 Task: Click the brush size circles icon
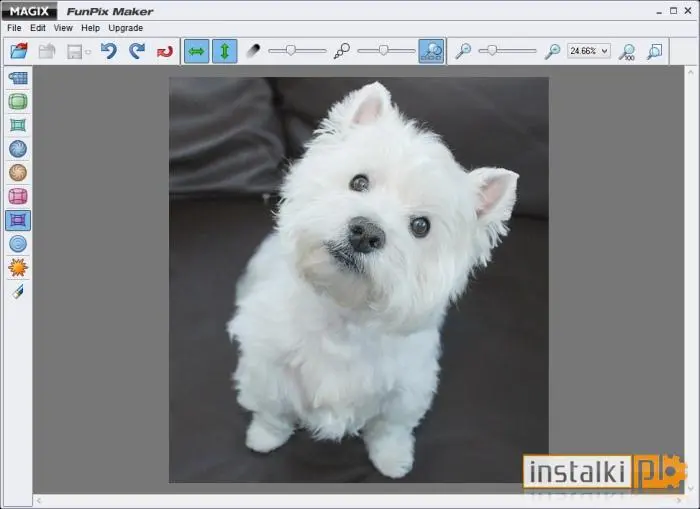click(342, 51)
